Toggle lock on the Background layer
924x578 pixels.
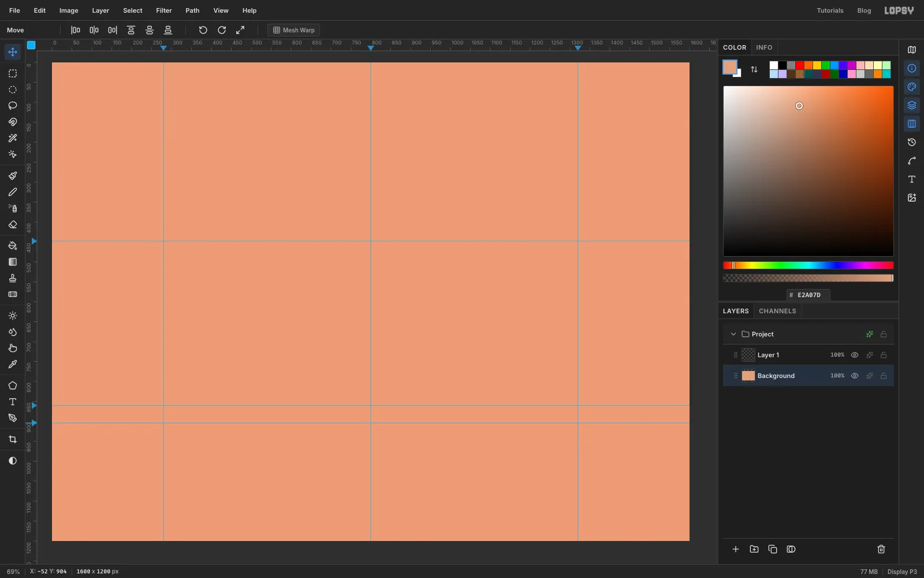coord(884,376)
